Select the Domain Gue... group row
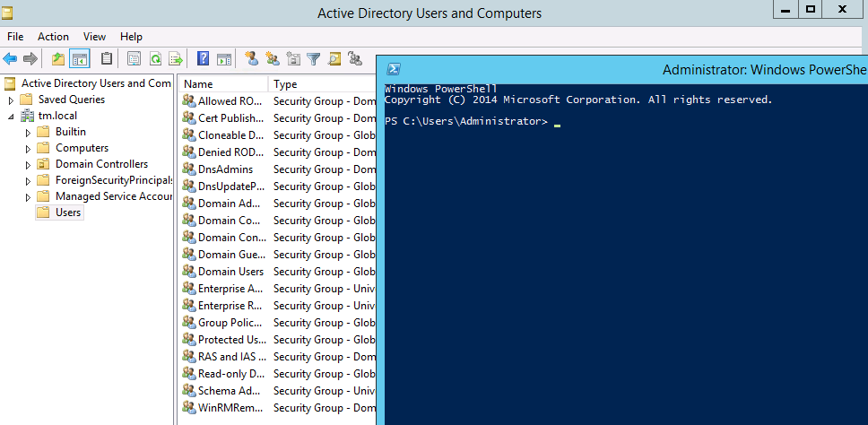Viewport: 868px width, 425px height. [279, 255]
